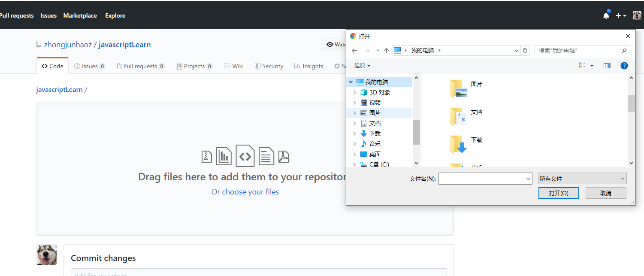Screen dimensions: 644x276
Task: Switch to the Security tab
Action: click(269, 66)
